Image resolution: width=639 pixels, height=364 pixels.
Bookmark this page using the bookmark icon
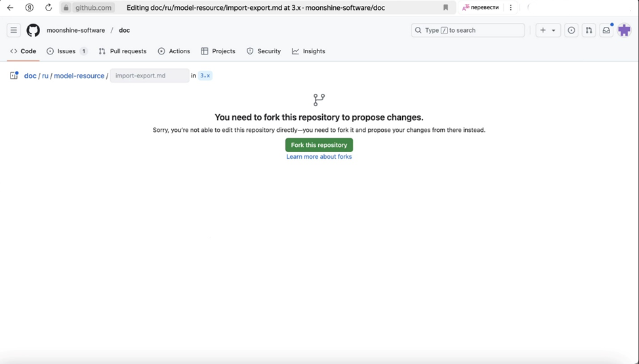tap(445, 7)
